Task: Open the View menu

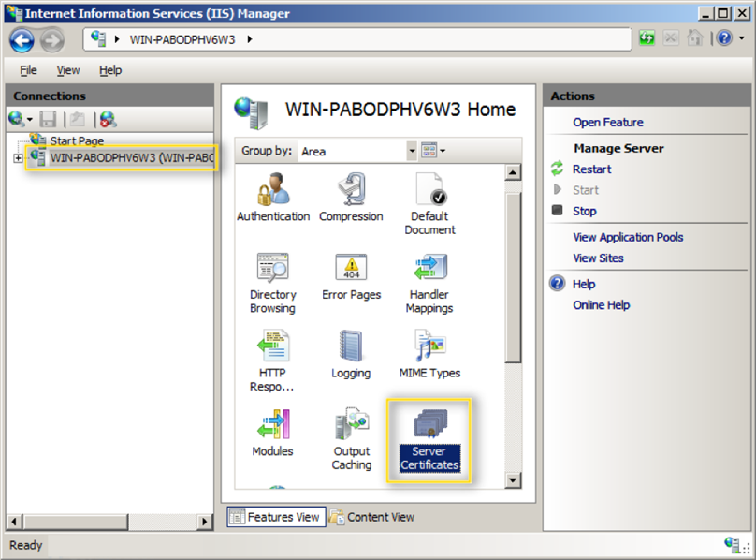Action: [67, 70]
